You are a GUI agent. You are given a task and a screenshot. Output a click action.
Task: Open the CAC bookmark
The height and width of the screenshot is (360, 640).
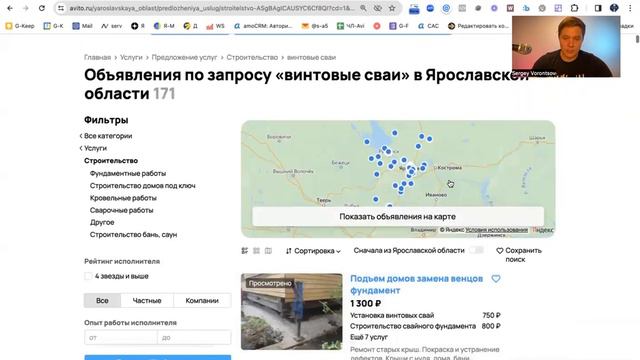click(428, 26)
